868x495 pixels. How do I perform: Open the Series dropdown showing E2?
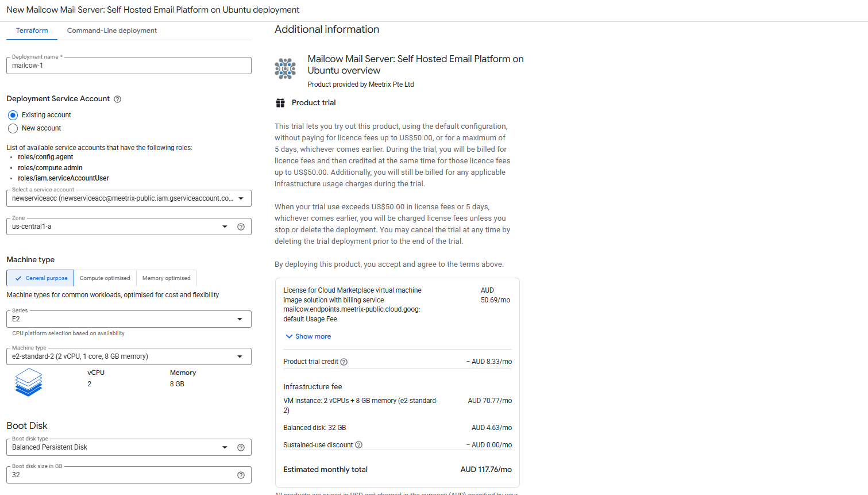pos(129,319)
